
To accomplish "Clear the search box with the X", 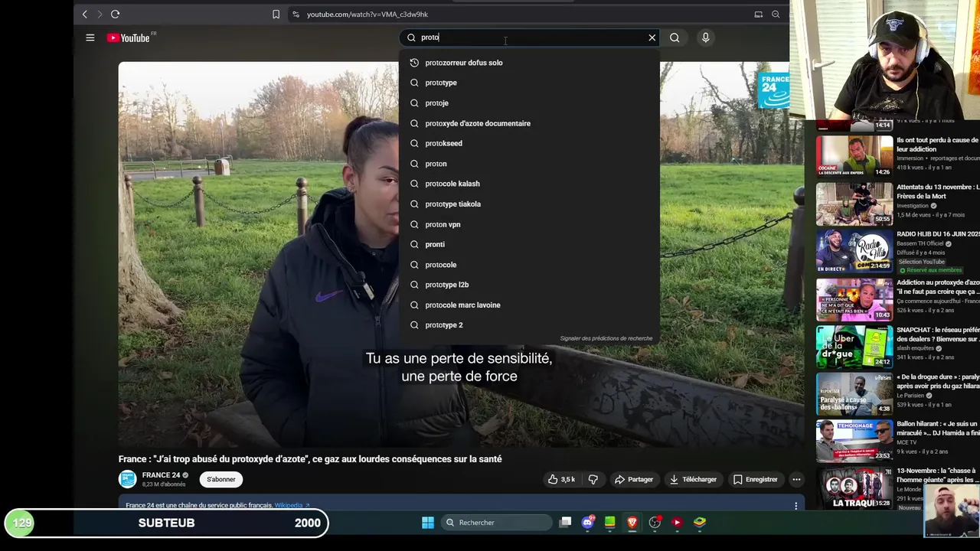I will [x=652, y=37].
